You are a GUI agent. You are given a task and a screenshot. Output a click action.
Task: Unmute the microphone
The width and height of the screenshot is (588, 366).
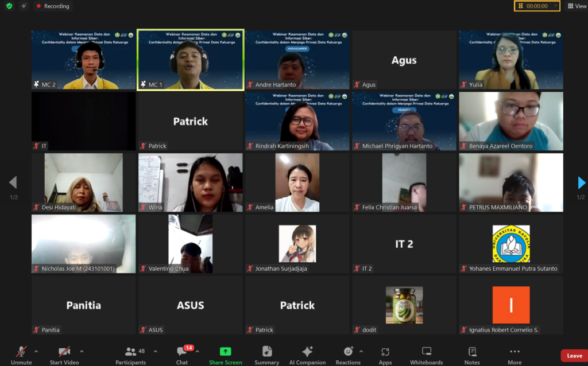(x=21, y=352)
